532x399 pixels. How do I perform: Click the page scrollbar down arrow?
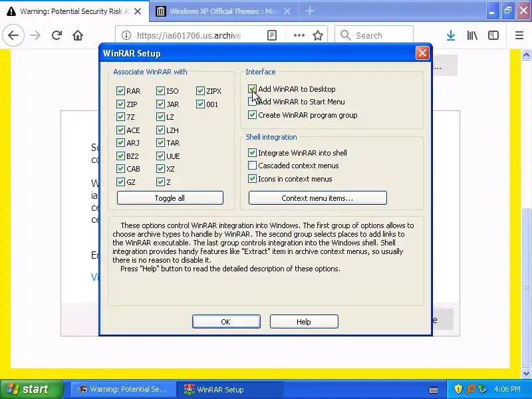coord(526,373)
